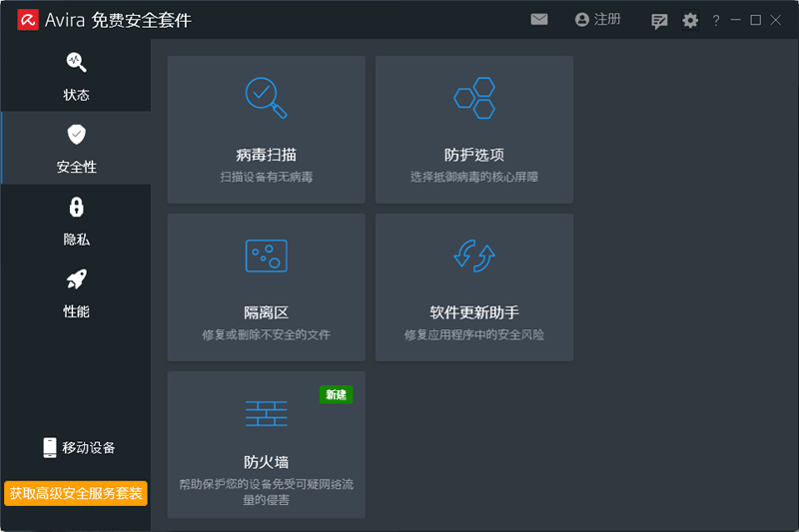This screenshot has height=532, width=799.
Task: Click the firewall brick wall icon
Action: point(266,413)
